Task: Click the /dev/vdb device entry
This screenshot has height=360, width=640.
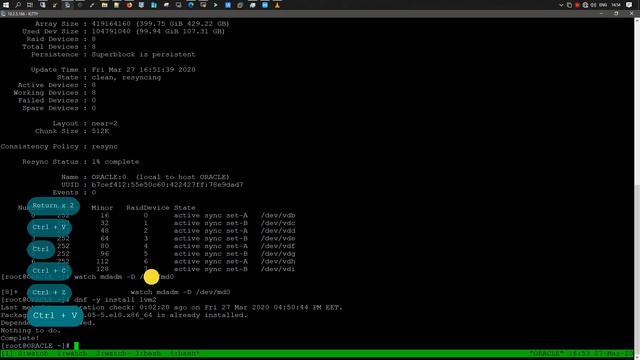Action: (x=278, y=216)
